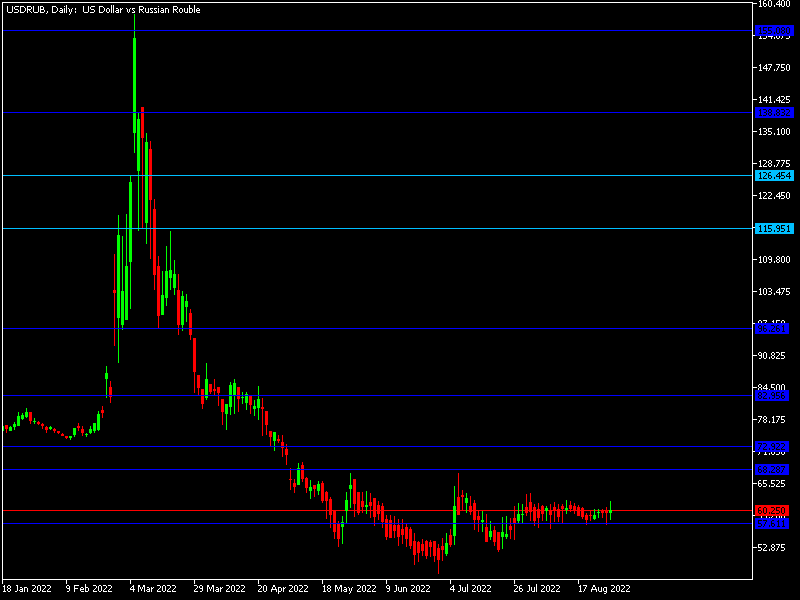The image size is (800, 600).
Task: Click the 65.525 price scale value
Action: [x=772, y=483]
